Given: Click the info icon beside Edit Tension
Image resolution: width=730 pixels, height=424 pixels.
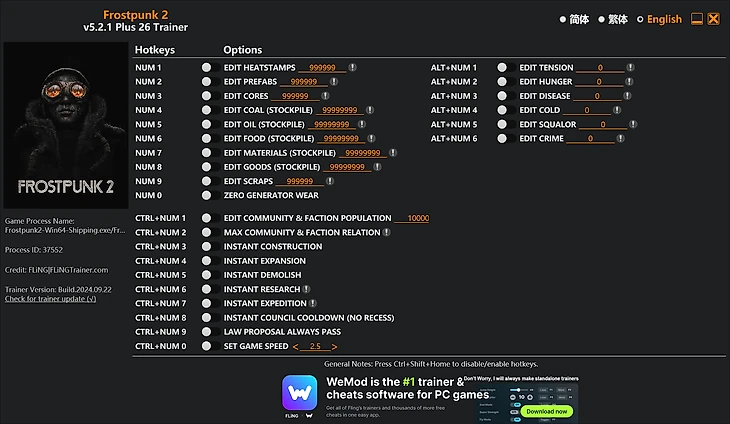Looking at the screenshot, I should pyautogui.click(x=630, y=67).
